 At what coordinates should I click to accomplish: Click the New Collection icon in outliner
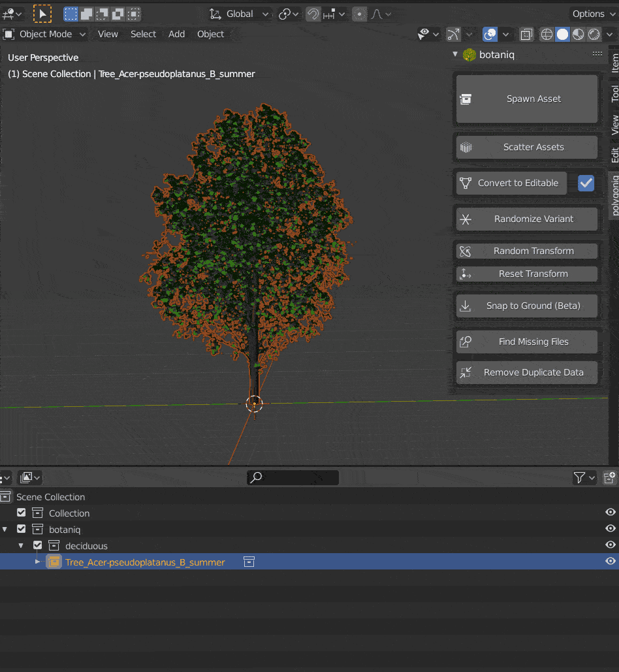(610, 477)
